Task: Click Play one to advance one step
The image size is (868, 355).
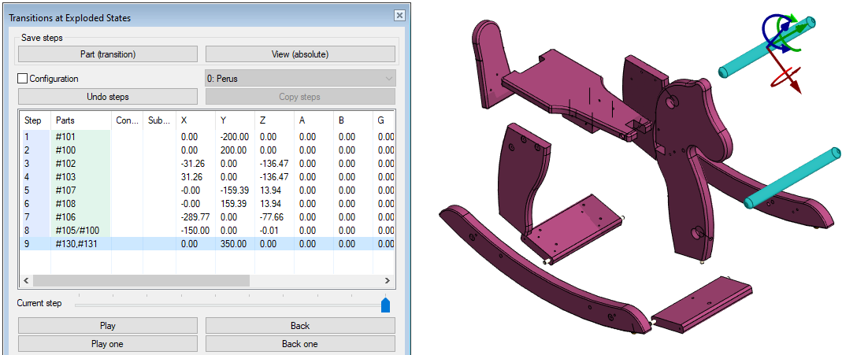Action: [108, 344]
